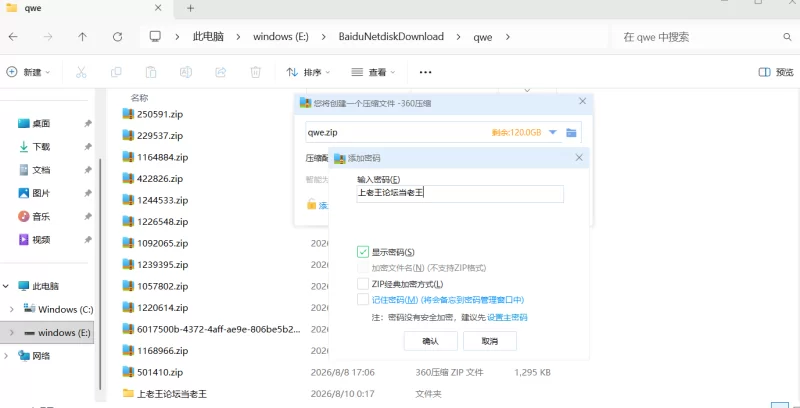
Task: Enable the ZIP经典加密方式 checkbox
Action: tap(363, 284)
